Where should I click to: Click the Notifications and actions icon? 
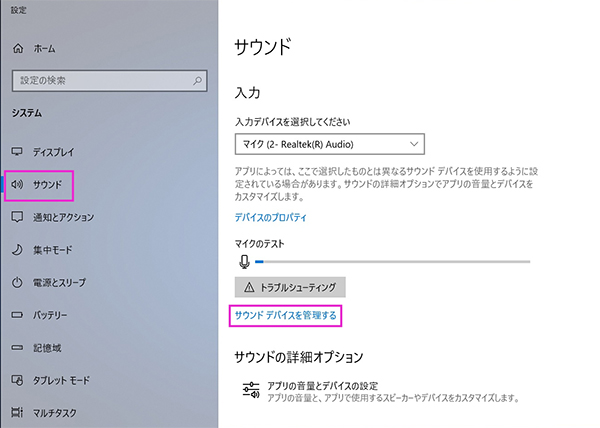(16, 217)
